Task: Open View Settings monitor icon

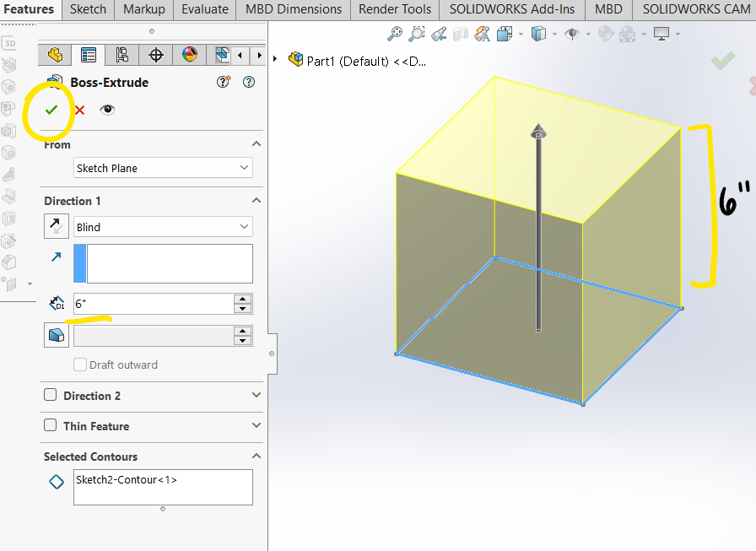Action: click(x=661, y=34)
